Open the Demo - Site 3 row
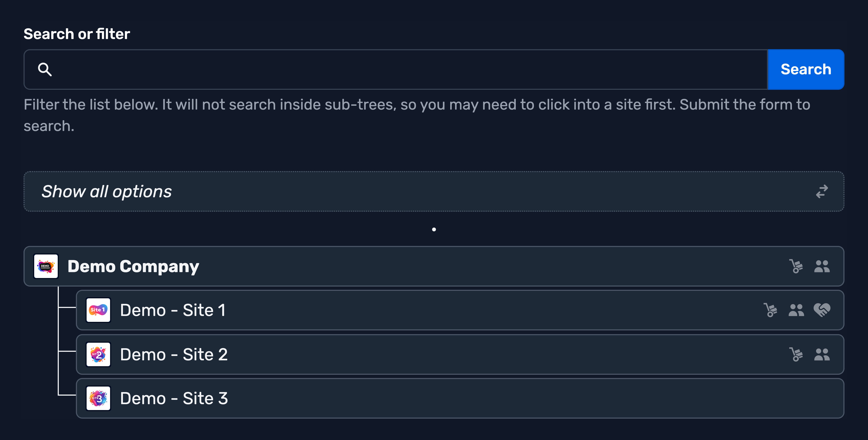Screen dimensions: 868x440 pyautogui.click(x=460, y=398)
